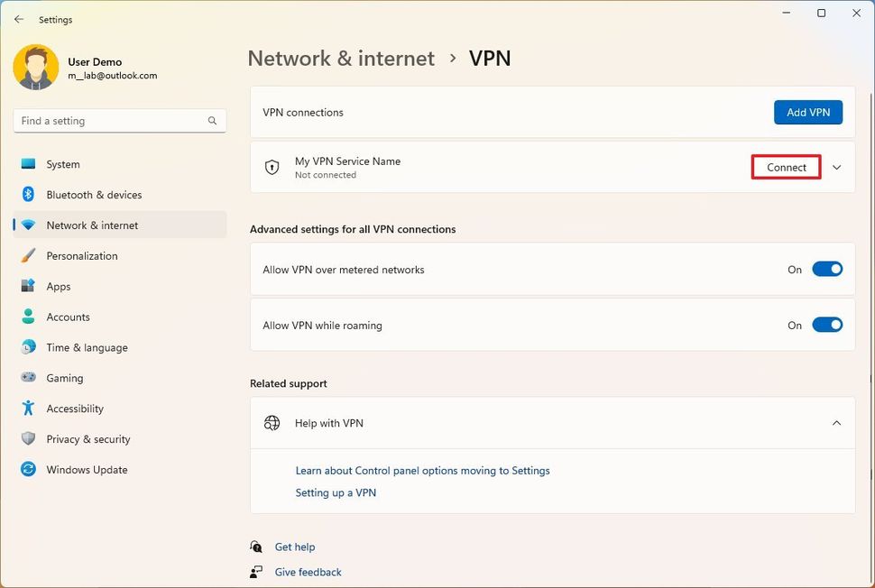Open Privacy & security settings
This screenshot has height=588, width=875.
click(86, 439)
